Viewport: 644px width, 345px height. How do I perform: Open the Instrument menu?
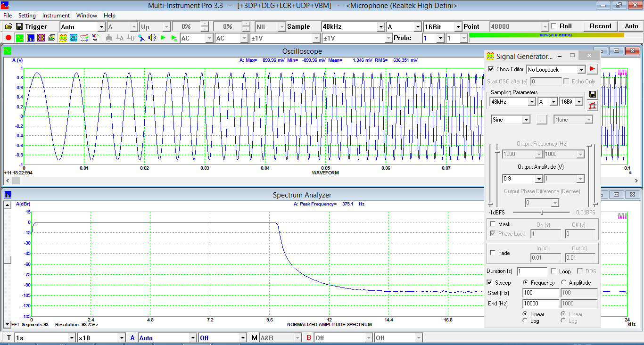pyautogui.click(x=56, y=16)
